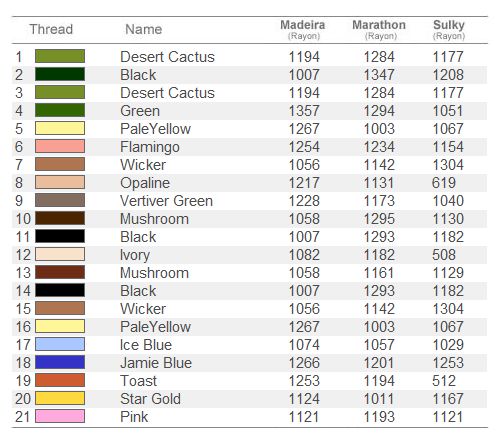Image resolution: width=500 pixels, height=438 pixels.
Task: Select the Green swatch in row 4
Action: 60,110
